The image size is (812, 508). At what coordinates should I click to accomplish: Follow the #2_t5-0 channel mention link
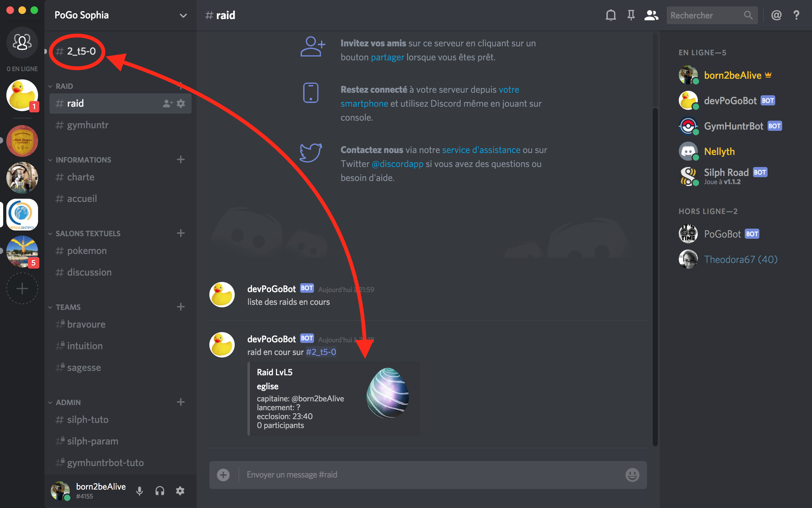(321, 352)
